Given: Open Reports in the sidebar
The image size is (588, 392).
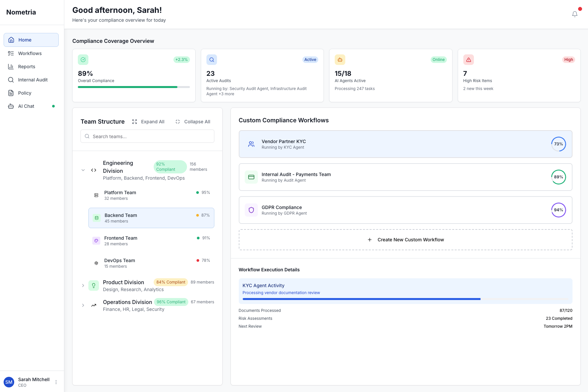Looking at the screenshot, I should coord(31,67).
